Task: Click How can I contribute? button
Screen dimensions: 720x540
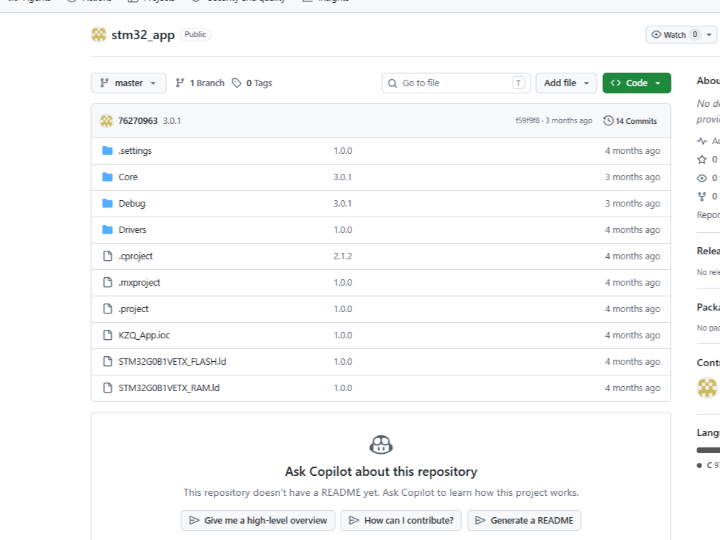Action: tap(401, 520)
